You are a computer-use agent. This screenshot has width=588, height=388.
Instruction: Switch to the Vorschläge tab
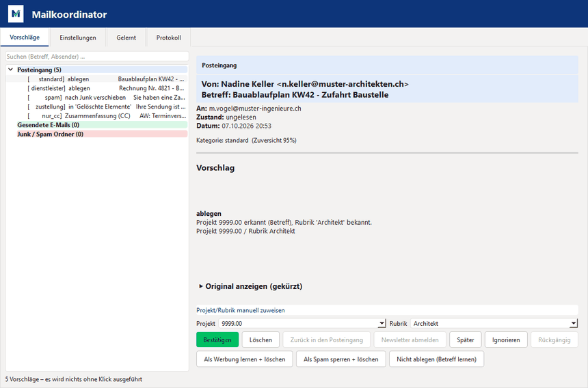click(x=25, y=37)
